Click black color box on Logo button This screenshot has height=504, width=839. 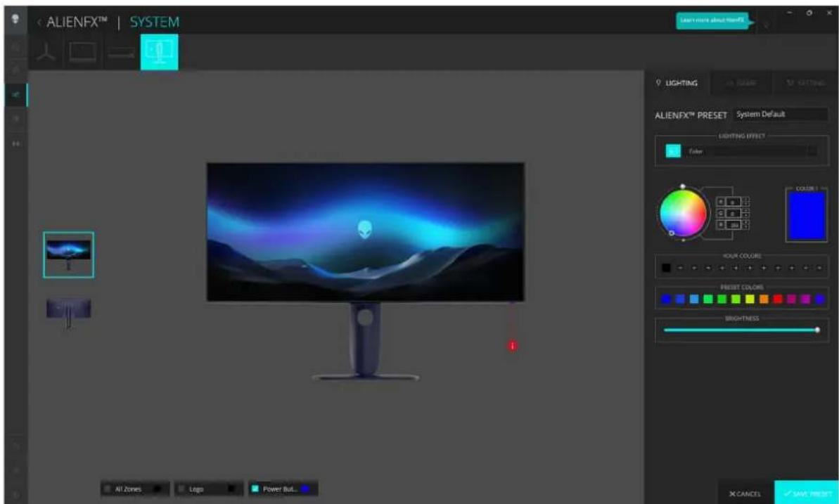coord(231,489)
